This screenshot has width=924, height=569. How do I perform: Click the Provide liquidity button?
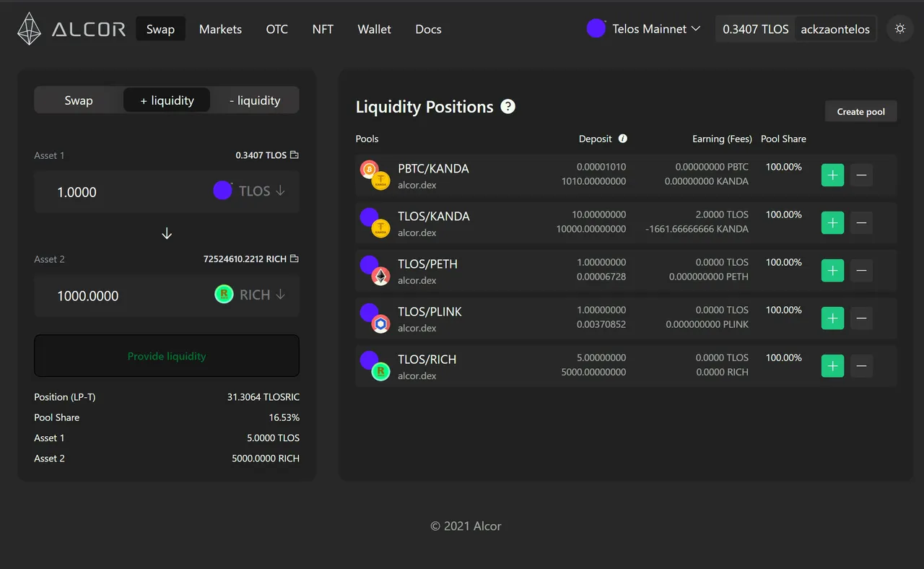tap(167, 356)
